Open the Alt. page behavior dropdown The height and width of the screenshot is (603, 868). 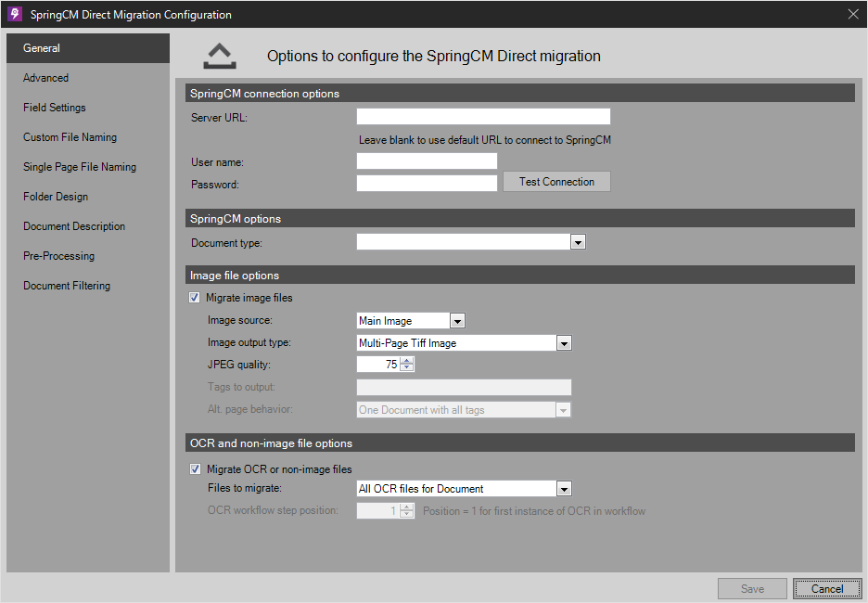pyautogui.click(x=563, y=410)
